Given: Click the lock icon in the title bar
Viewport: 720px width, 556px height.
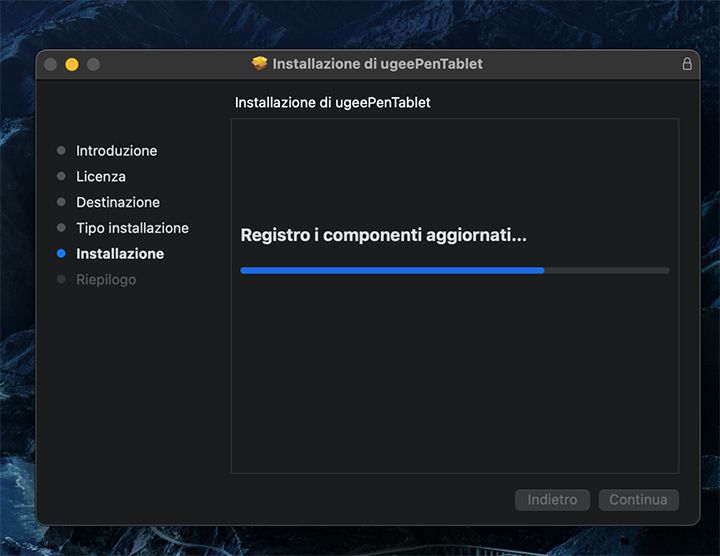Looking at the screenshot, I should click(687, 64).
